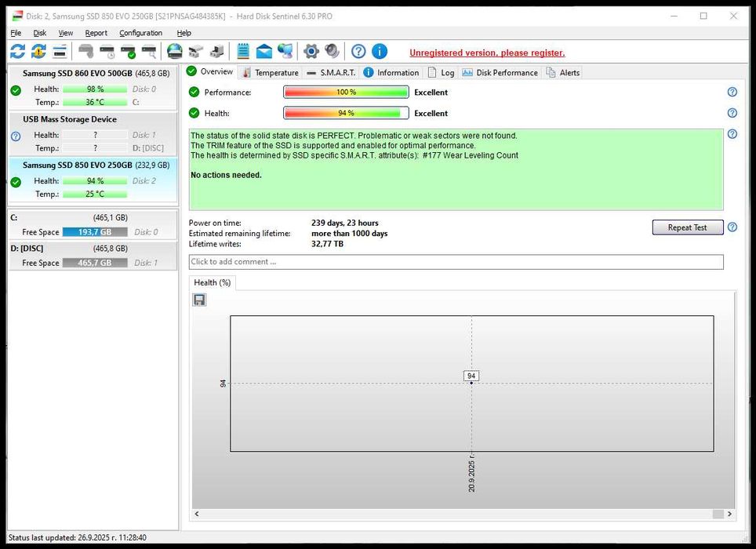The height and width of the screenshot is (549, 756).
Task: Click the D: [DISC] partition entry
Action: (93, 256)
